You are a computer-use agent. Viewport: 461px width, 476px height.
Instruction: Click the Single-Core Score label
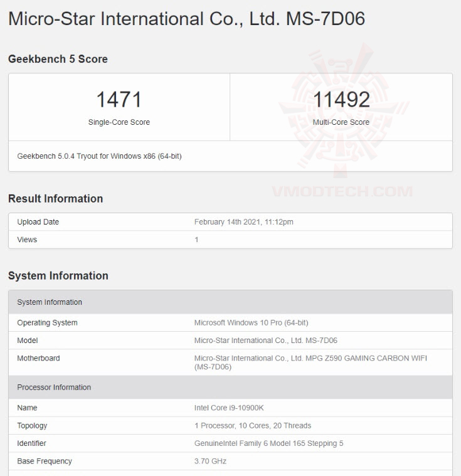(119, 122)
